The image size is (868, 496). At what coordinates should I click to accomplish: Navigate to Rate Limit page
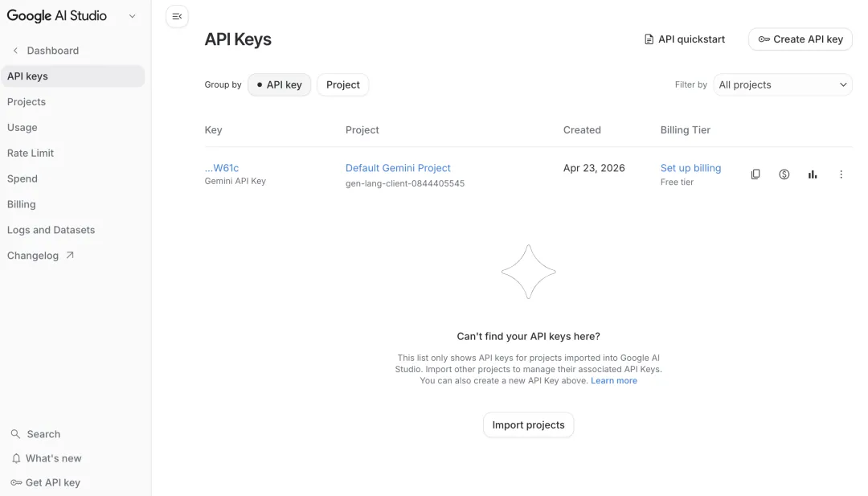[x=31, y=153]
